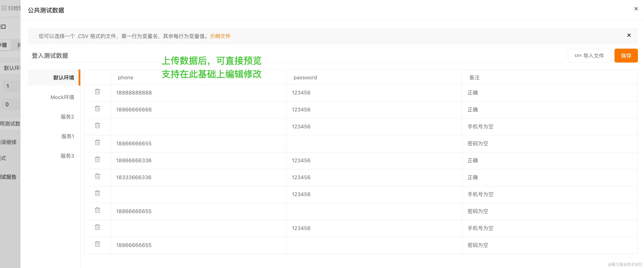
Task: Open the 示例文件 link
Action: click(x=220, y=36)
